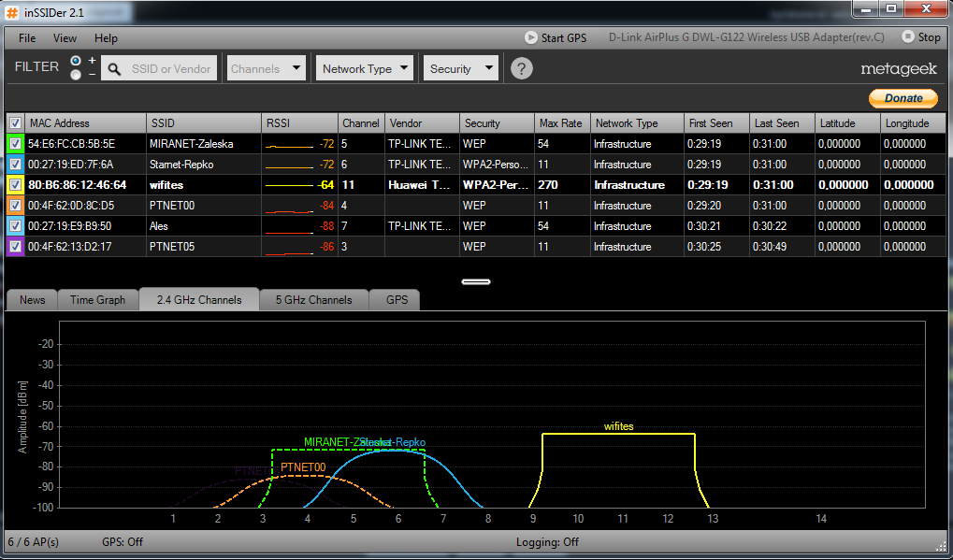Sort table by Security column header
Image resolution: width=953 pixels, height=560 pixels.
pos(498,123)
